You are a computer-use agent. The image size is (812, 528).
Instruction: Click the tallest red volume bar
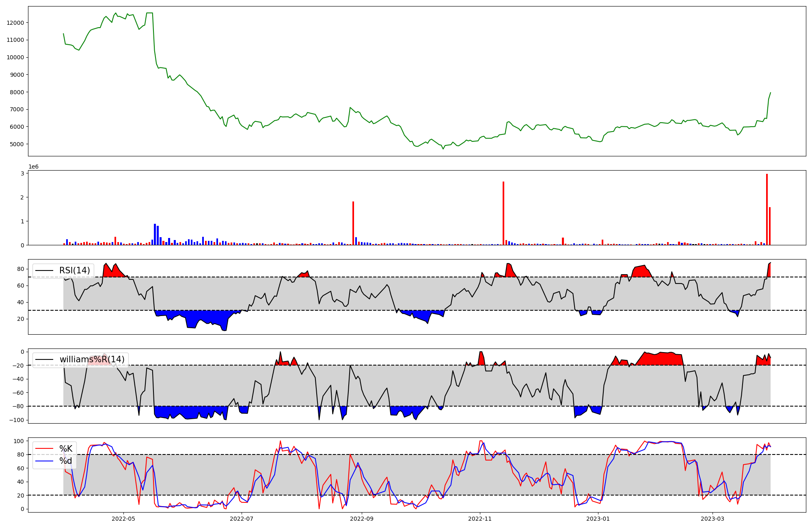[x=767, y=209]
